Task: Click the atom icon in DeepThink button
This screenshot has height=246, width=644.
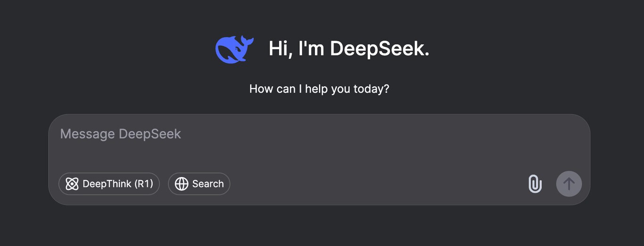Action: click(72, 184)
